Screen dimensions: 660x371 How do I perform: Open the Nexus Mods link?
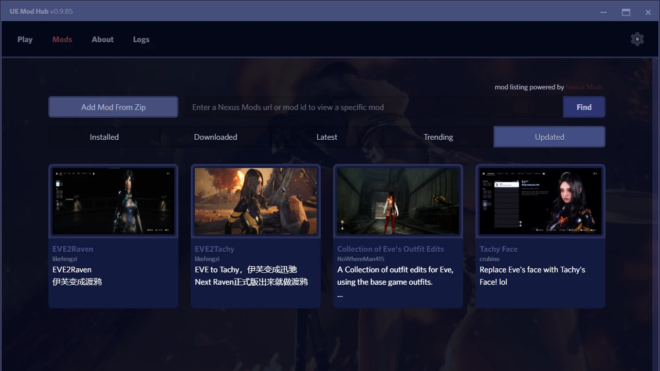[584, 87]
